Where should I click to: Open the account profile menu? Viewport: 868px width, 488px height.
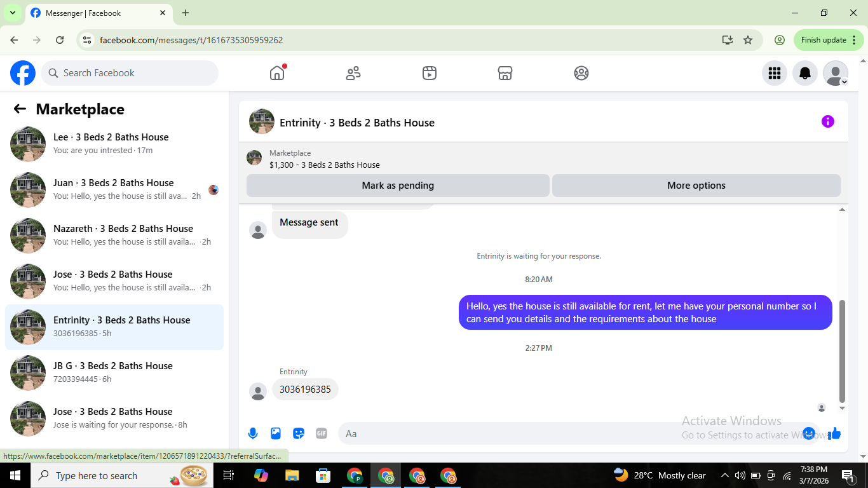click(x=836, y=73)
